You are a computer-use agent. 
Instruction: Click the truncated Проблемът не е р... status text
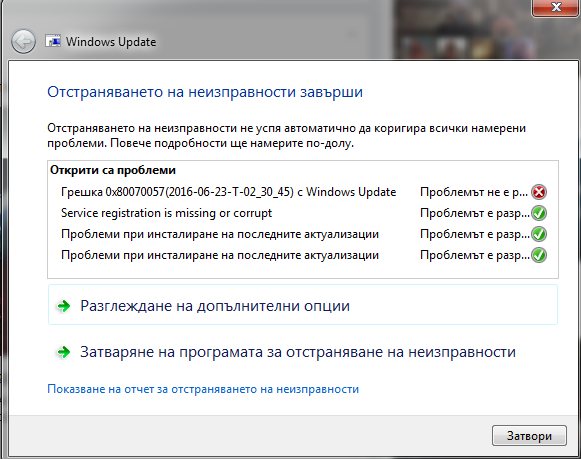(x=474, y=192)
